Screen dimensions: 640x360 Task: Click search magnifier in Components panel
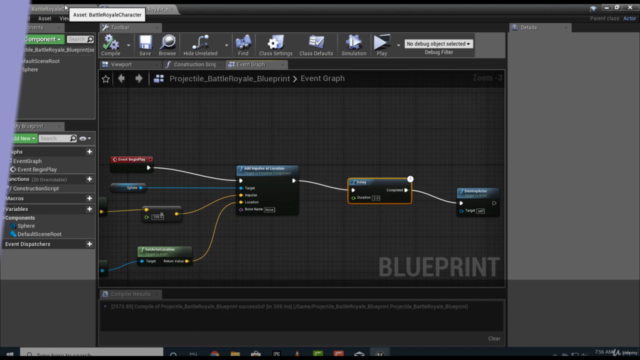90,39
